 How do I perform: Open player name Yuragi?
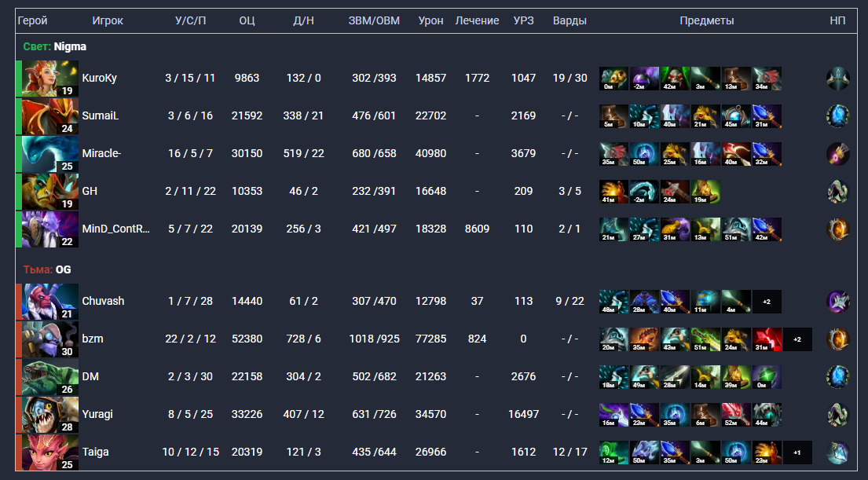(97, 415)
